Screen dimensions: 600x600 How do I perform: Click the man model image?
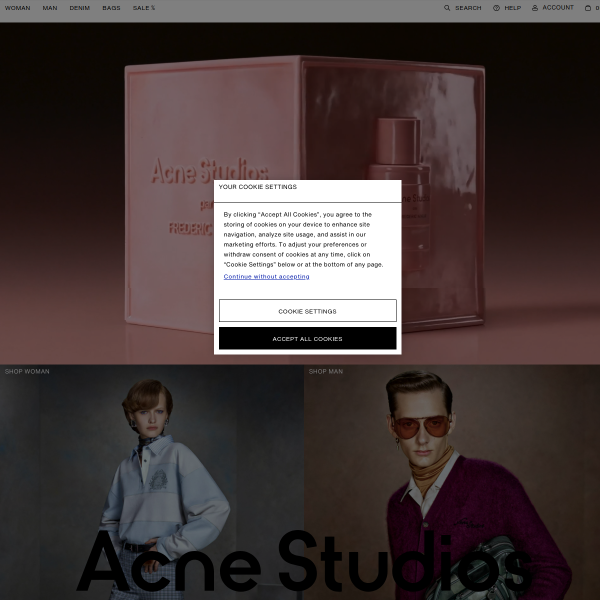[x=452, y=482]
